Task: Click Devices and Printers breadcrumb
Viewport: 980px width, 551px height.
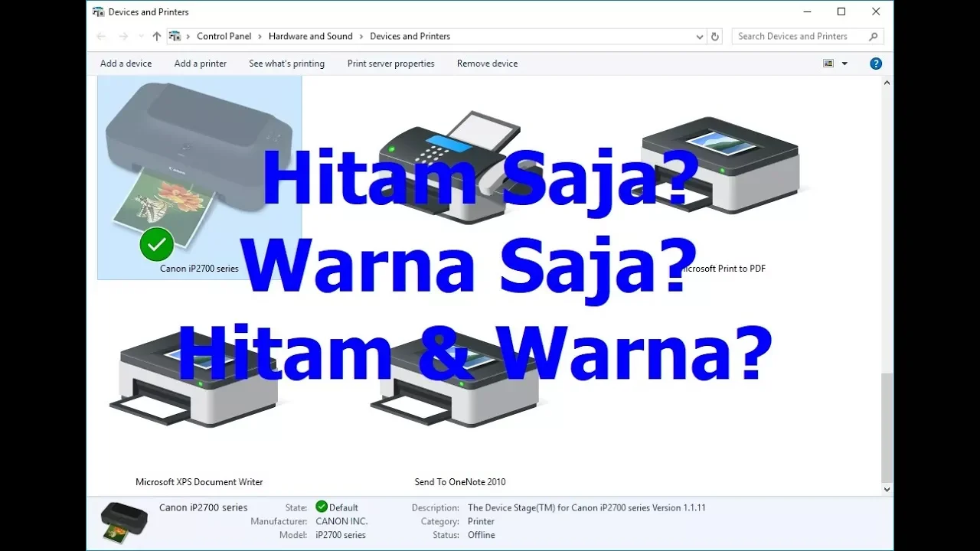Action: point(410,36)
